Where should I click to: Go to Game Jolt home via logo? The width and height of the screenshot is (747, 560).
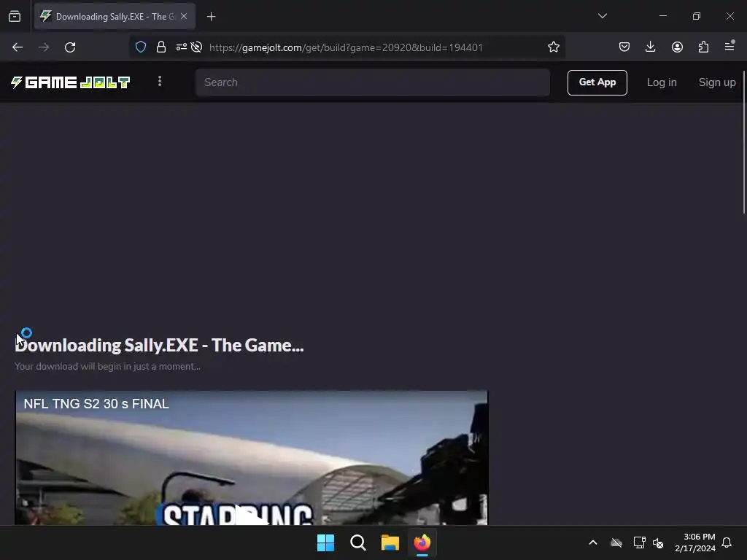[71, 82]
